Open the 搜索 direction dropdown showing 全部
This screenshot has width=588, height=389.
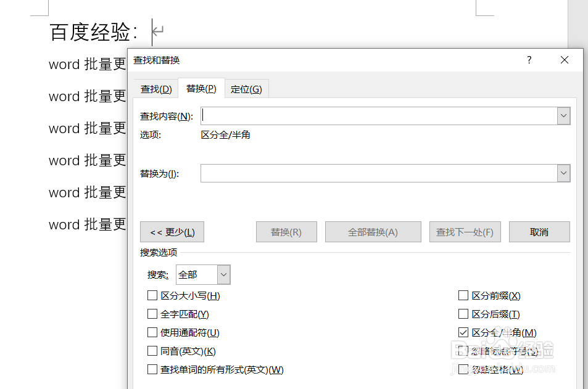coord(223,274)
